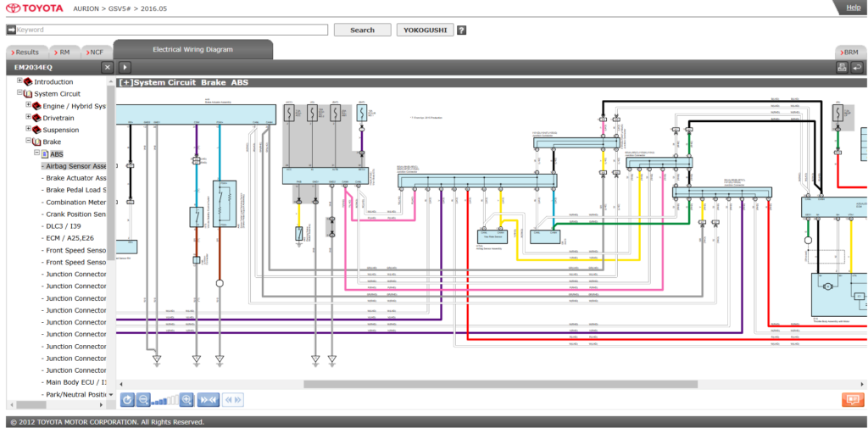The image size is (868, 428).
Task: Click the return arrow icon in the diagram header
Action: pyautogui.click(x=857, y=68)
